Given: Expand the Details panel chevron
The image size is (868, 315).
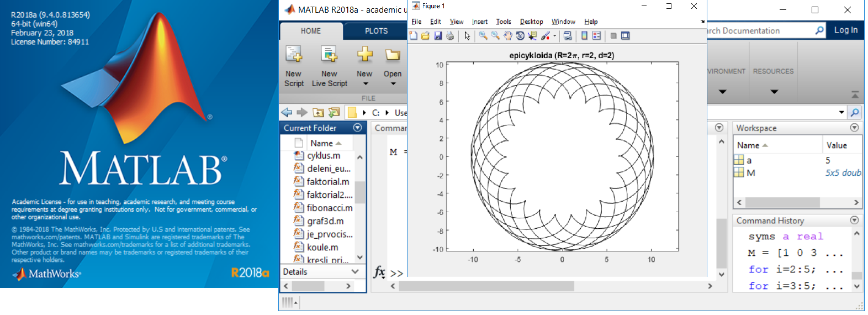Looking at the screenshot, I should tap(355, 271).
